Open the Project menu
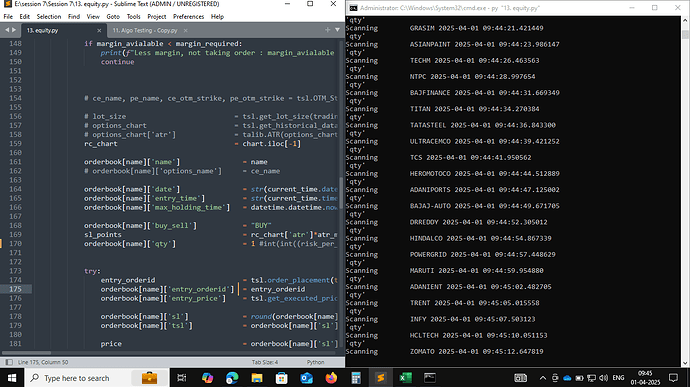This screenshot has height=387, width=690. (157, 17)
